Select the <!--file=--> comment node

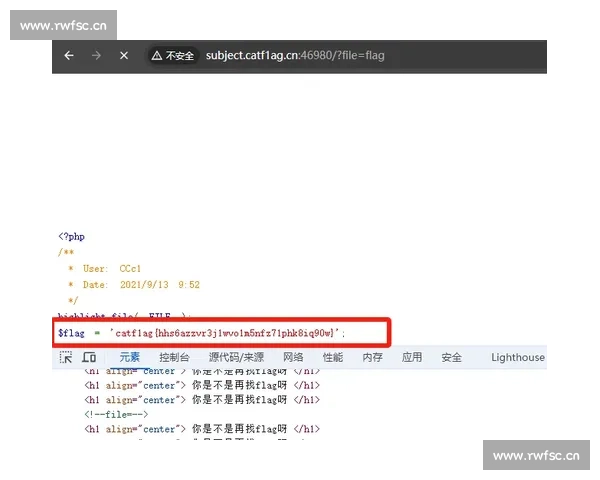tap(116, 414)
